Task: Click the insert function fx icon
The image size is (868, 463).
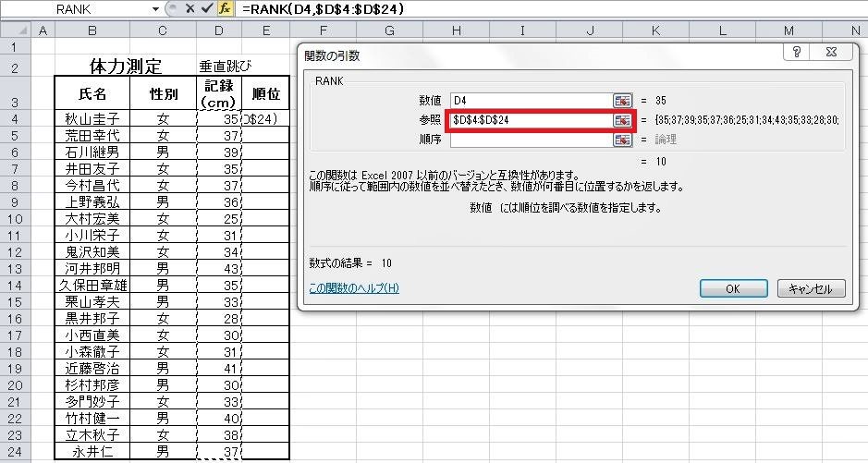Action: [x=225, y=8]
